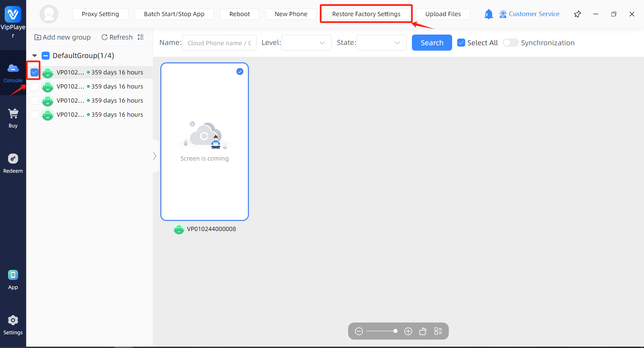Image resolution: width=644 pixels, height=348 pixels.
Task: Click the Reboot button
Action: 239,14
